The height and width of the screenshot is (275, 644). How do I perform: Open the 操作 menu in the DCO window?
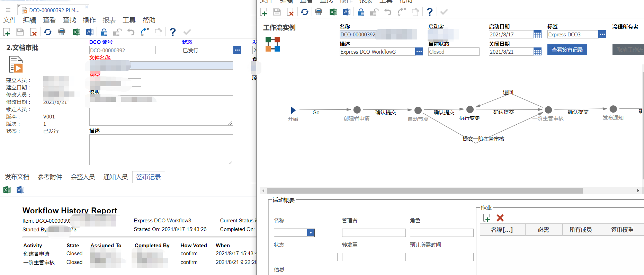(89, 20)
